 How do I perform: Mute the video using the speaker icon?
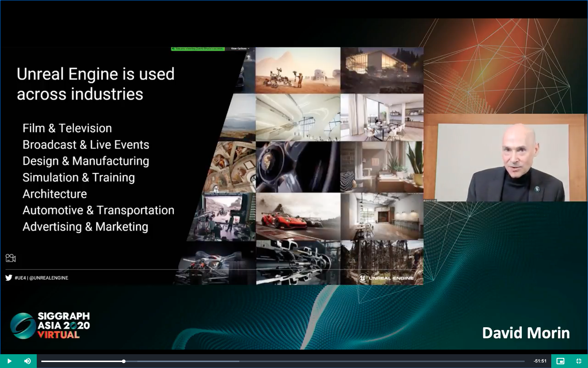point(28,361)
